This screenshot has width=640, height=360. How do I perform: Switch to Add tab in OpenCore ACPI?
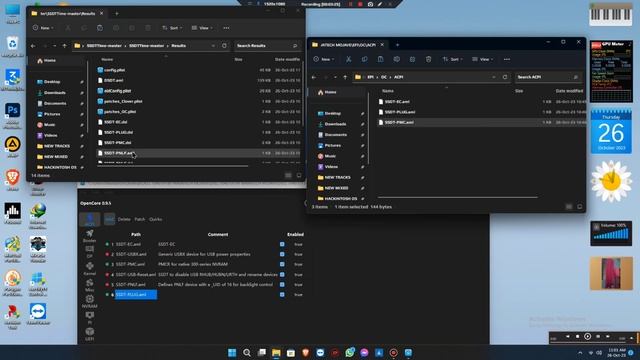(x=109, y=219)
